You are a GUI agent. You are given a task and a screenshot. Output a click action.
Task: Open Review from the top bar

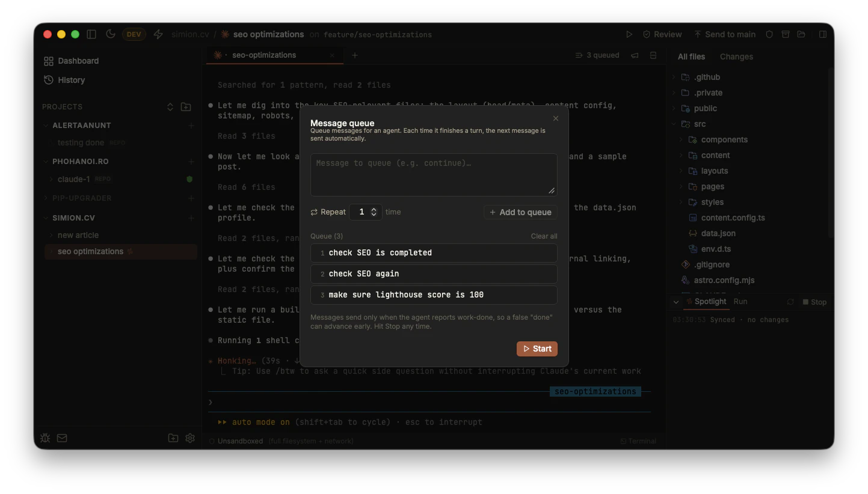pyautogui.click(x=662, y=34)
